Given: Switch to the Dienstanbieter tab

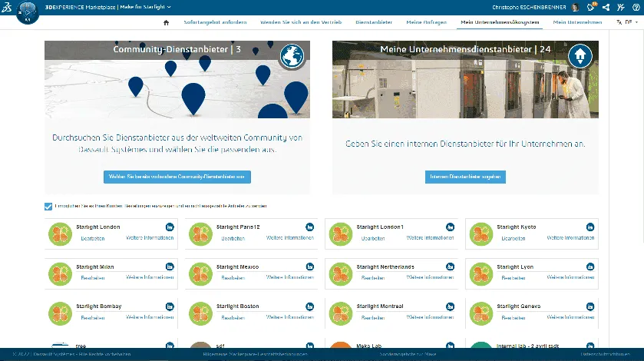Looking at the screenshot, I should click(x=374, y=22).
